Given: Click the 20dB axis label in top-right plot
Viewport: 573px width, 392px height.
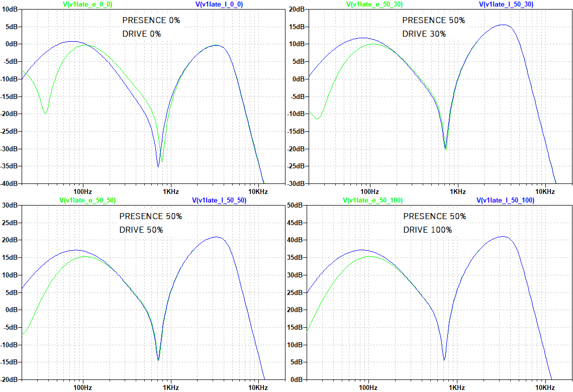Looking at the screenshot, I should (297, 9).
